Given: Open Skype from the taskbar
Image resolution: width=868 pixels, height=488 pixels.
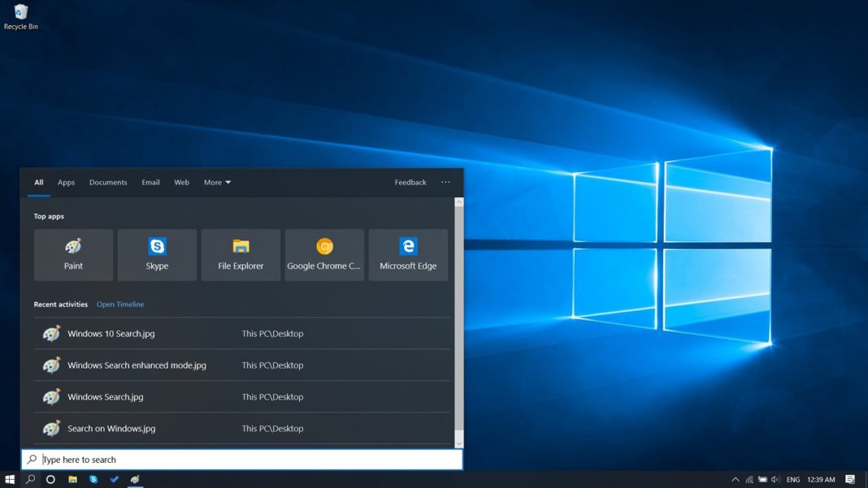Looking at the screenshot, I should [93, 480].
